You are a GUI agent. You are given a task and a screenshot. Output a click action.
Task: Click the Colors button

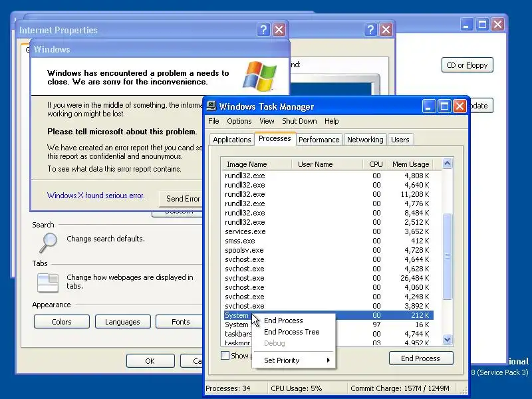coord(61,322)
